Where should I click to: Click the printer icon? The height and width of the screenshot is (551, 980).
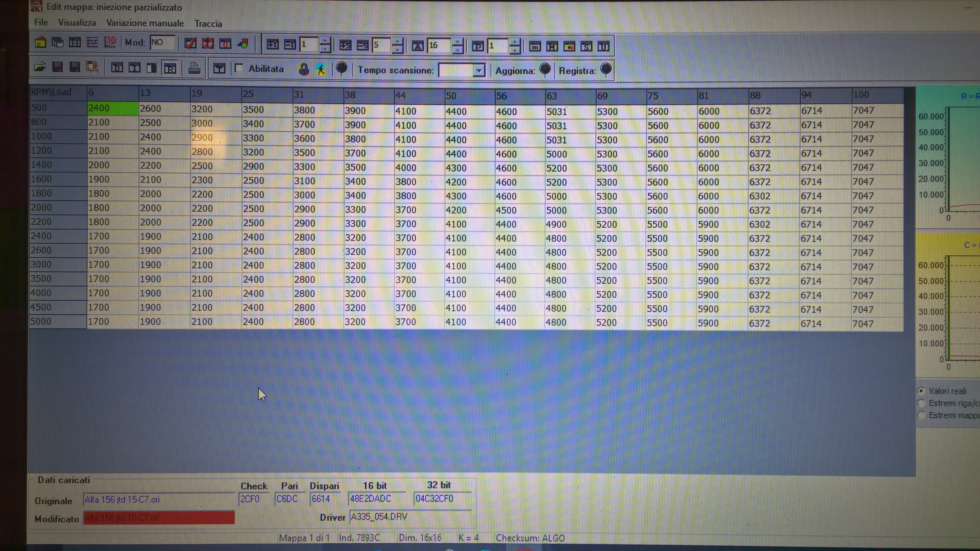[194, 68]
